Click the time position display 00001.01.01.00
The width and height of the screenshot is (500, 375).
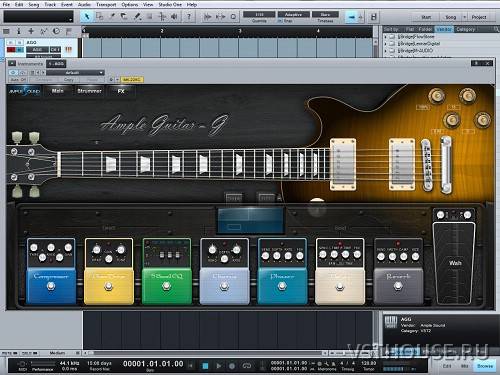(153, 364)
